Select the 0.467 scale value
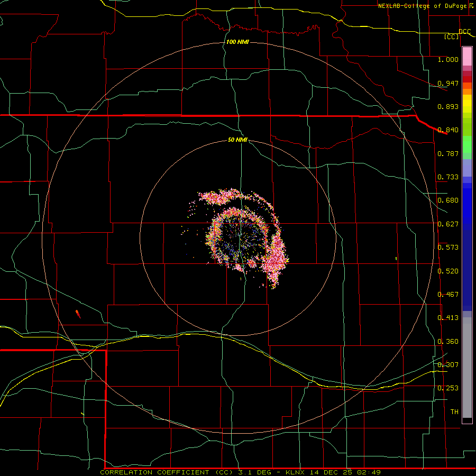This screenshot has width=476, height=476. pos(448,295)
